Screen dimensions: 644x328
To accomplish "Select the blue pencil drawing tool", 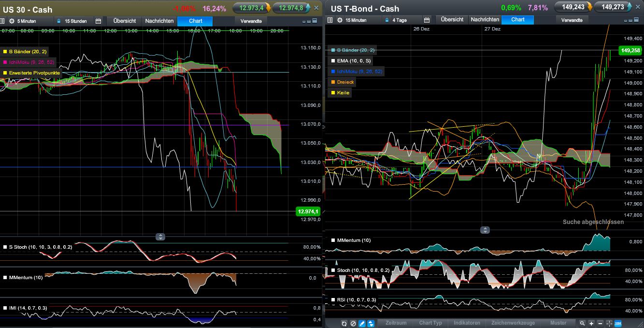I will (x=362, y=323).
